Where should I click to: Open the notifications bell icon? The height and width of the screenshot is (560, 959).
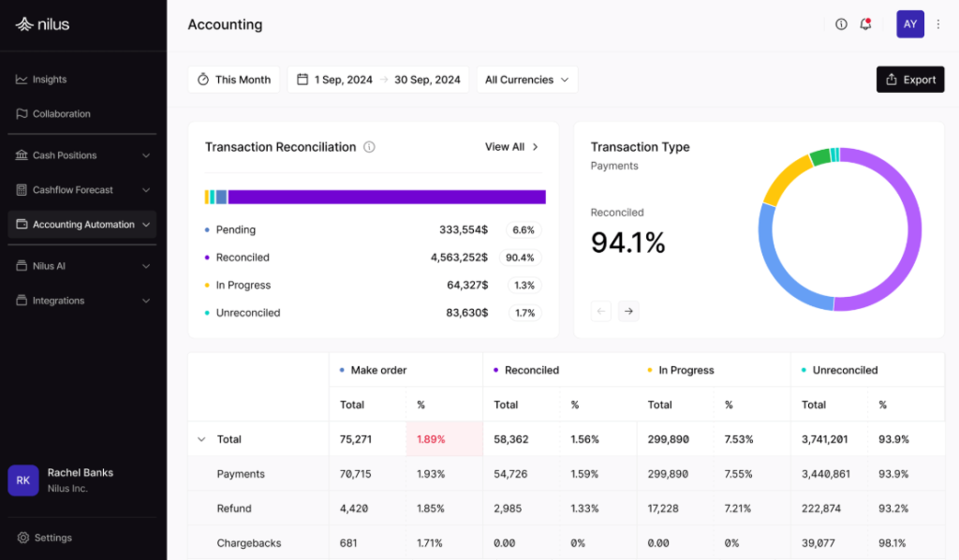(x=865, y=24)
